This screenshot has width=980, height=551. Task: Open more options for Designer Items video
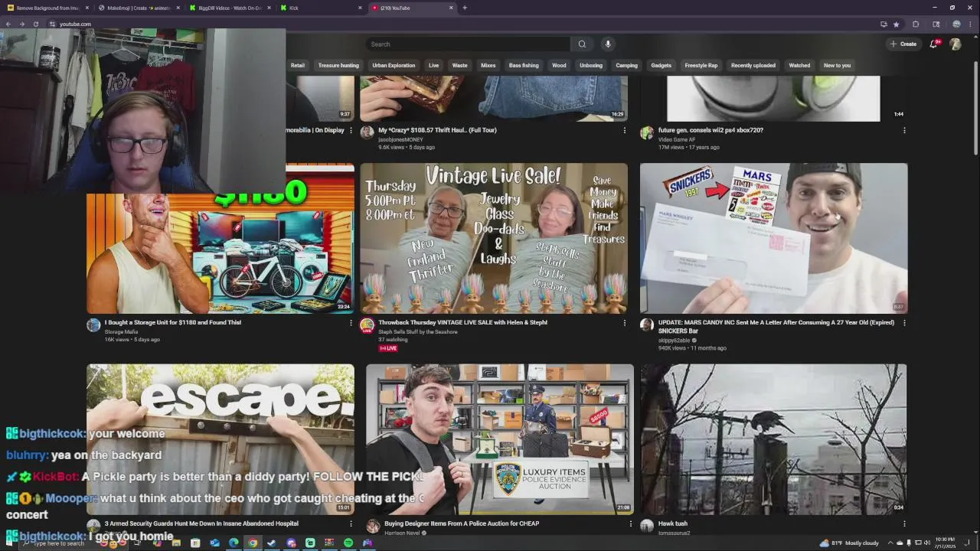631,524
